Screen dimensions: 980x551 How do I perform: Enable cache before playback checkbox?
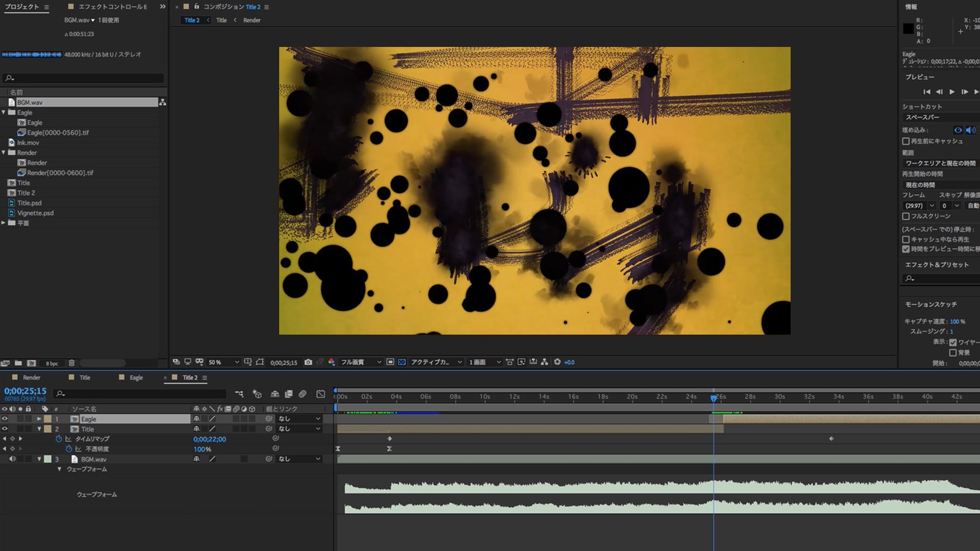906,141
